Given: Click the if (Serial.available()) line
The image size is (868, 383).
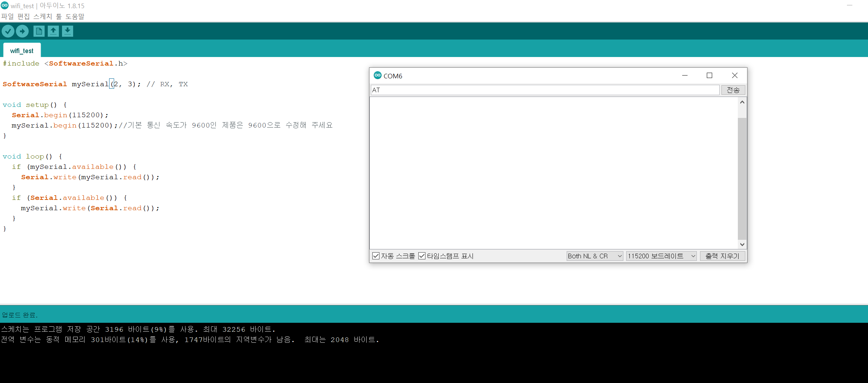Looking at the screenshot, I should [70, 198].
